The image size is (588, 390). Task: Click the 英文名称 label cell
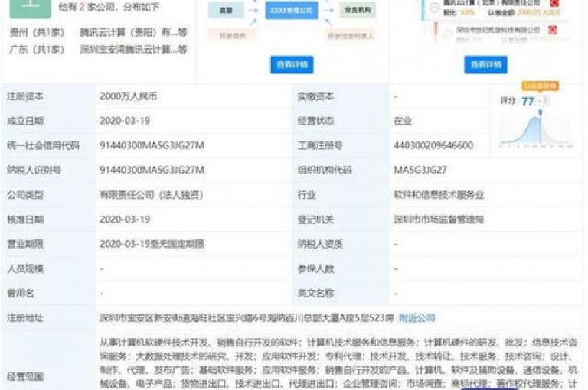tap(341, 294)
